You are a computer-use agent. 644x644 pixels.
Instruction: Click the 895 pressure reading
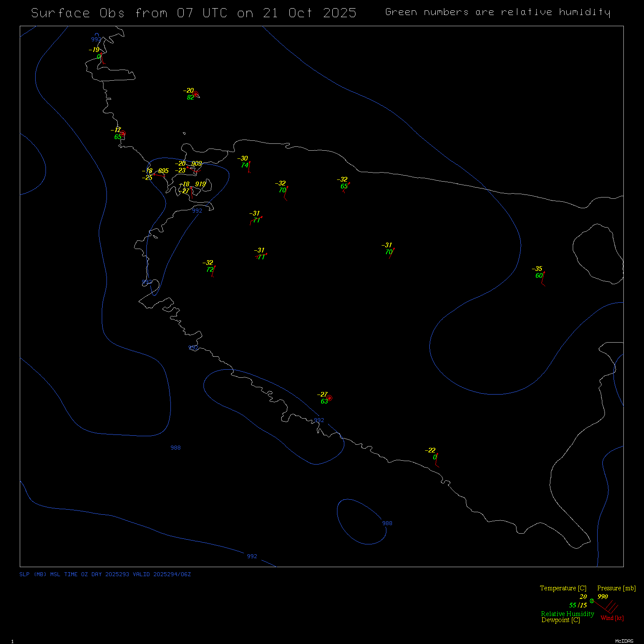coord(163,171)
